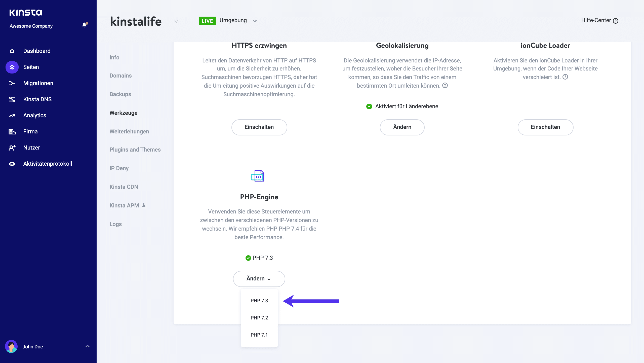Enable the ionCube Loader
Viewport: 644px width, 363px height.
pos(545,127)
